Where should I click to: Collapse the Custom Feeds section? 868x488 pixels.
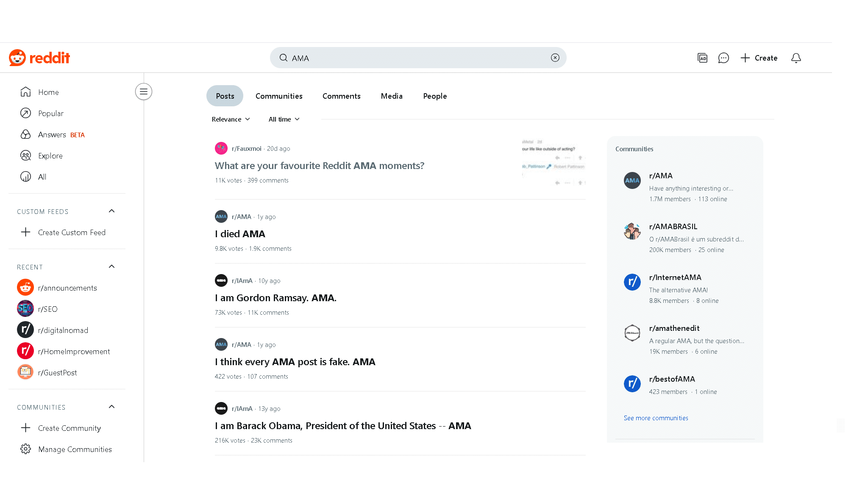112,211
